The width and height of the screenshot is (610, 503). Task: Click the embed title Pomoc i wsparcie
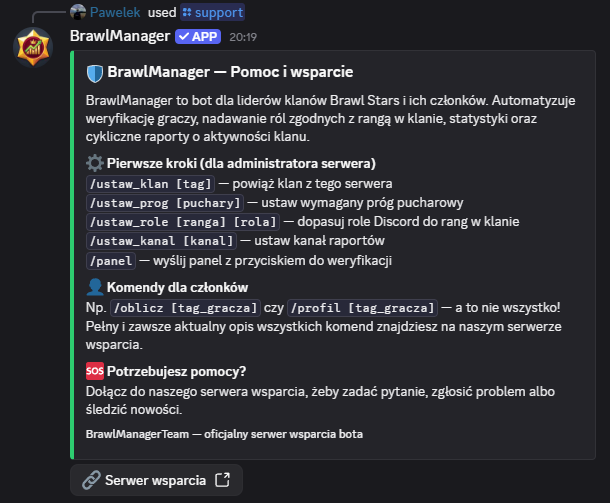pos(292,72)
